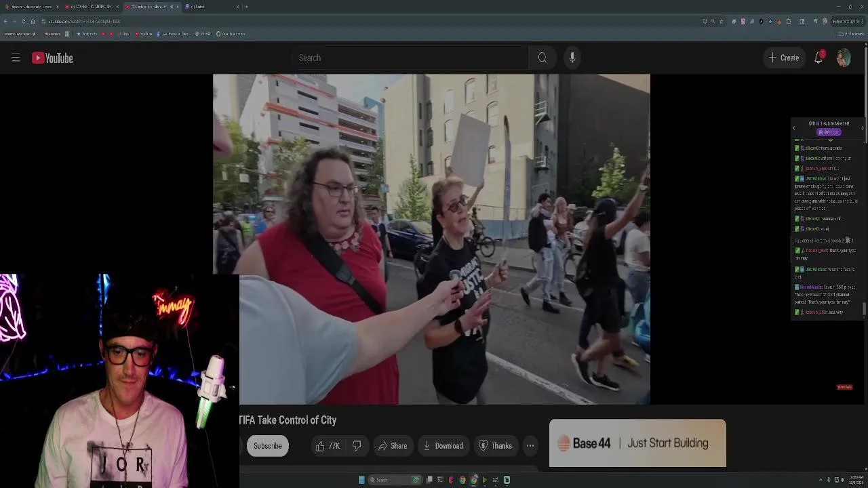
Task: Share the video using the Share button
Action: [393, 445]
